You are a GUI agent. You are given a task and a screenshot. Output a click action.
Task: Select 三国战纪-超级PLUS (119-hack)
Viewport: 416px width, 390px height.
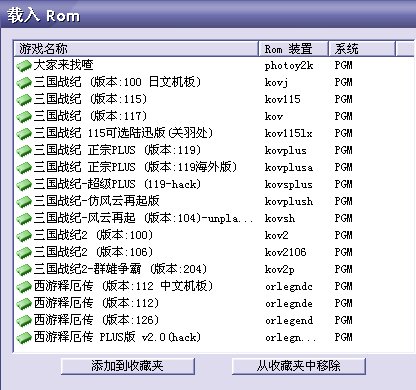point(117,184)
